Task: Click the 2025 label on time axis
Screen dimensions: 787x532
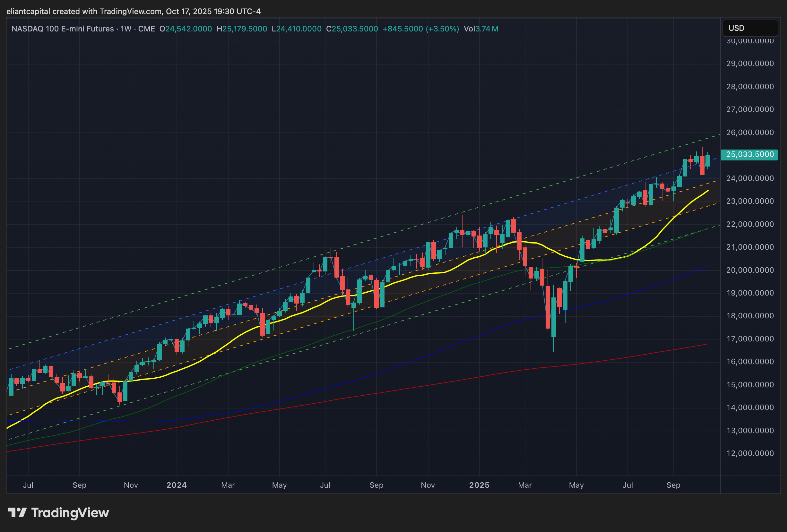Action: point(479,485)
